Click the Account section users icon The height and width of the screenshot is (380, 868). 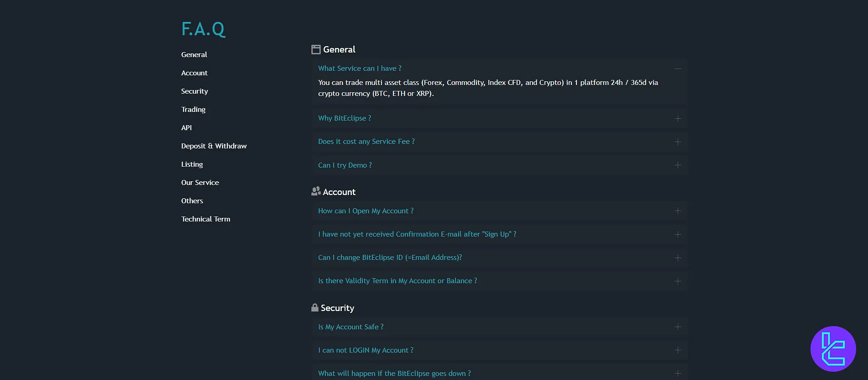click(x=316, y=191)
